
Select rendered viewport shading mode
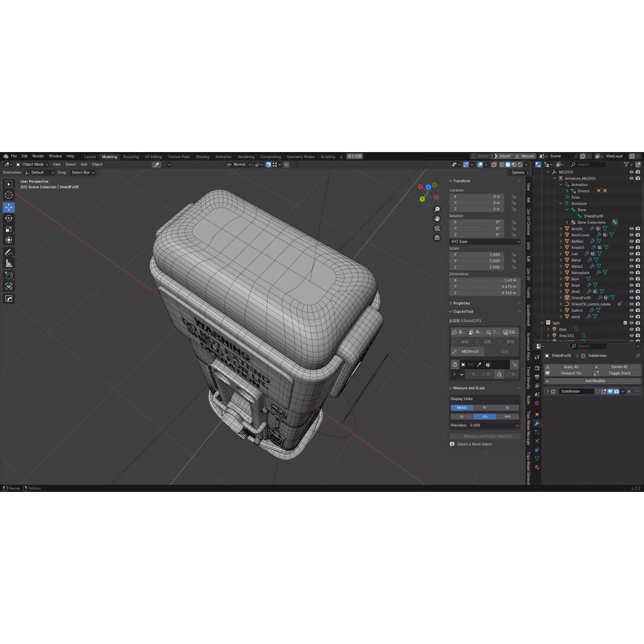520,165
